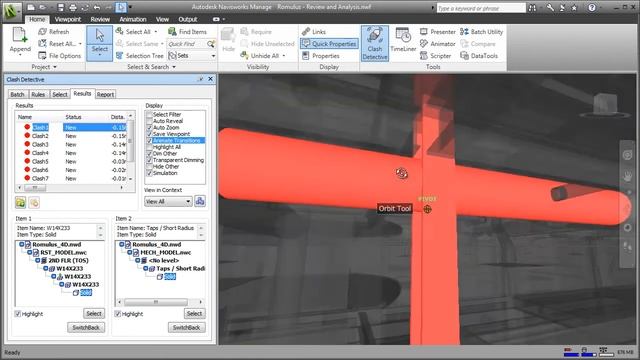Collapse 2ND FLR (TOS) tree node
Viewport: 640px width, 360px height.
coord(38,260)
